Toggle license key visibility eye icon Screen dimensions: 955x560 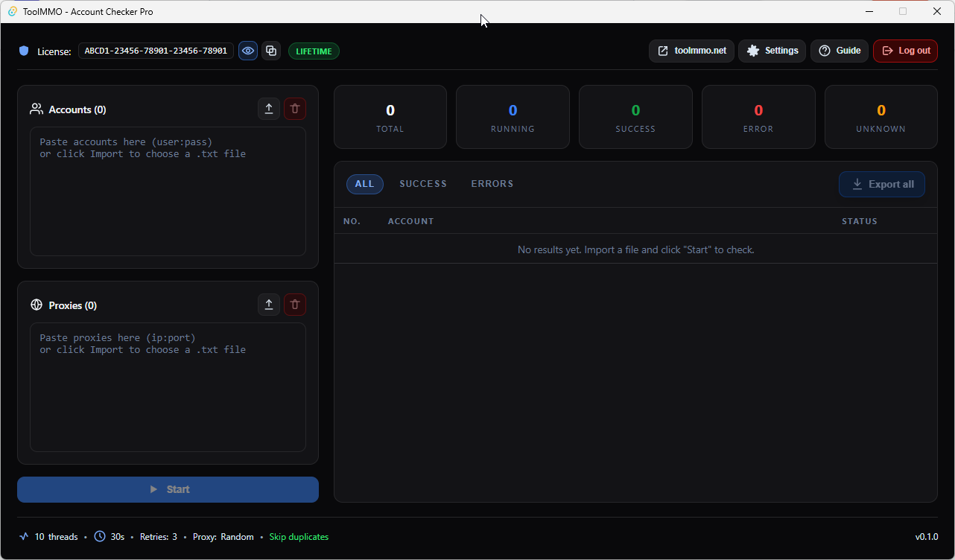(248, 51)
